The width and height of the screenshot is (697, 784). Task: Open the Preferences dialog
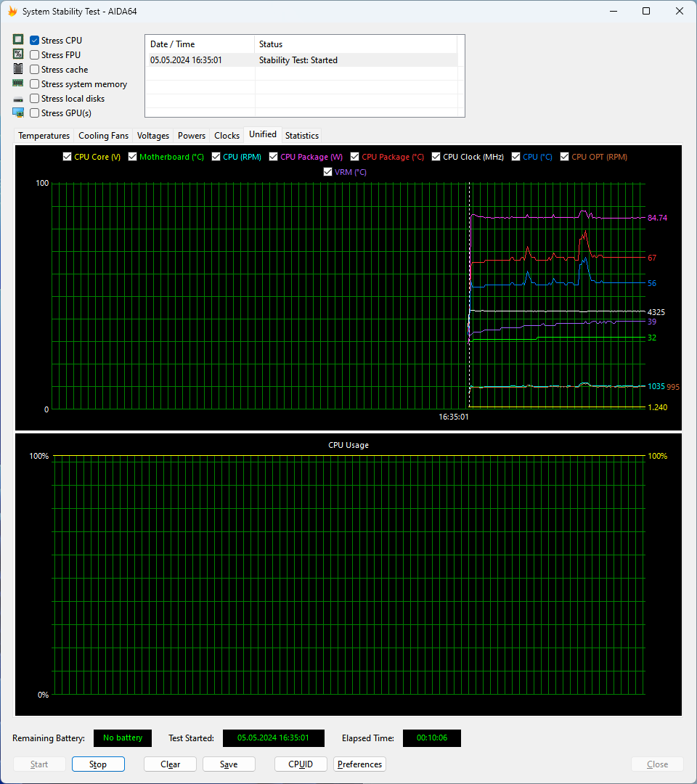tap(359, 764)
